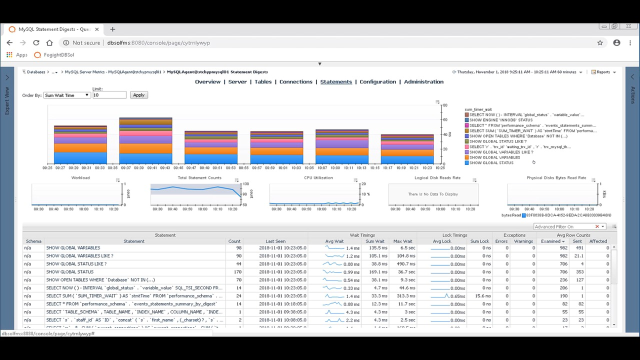The image size is (640, 360).
Task: Select the Statements tab
Action: [336, 82]
